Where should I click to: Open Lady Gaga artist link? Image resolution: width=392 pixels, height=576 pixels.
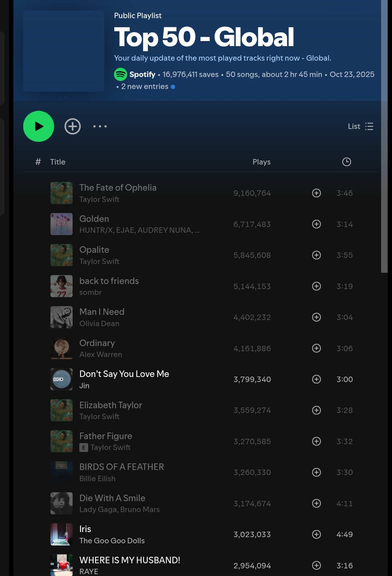coord(98,510)
